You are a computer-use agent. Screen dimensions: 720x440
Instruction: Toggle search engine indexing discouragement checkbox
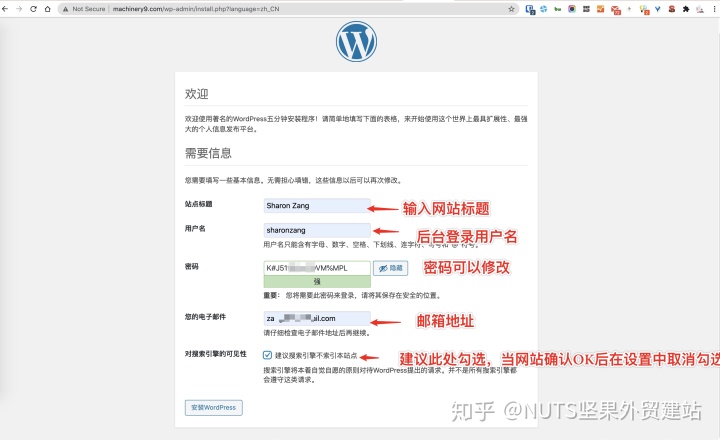(x=267, y=355)
